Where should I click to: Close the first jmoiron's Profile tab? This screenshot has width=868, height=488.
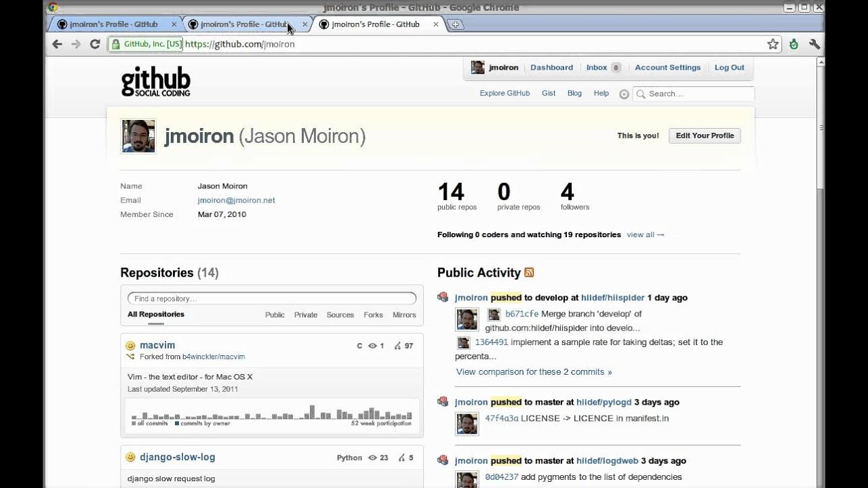pos(174,24)
